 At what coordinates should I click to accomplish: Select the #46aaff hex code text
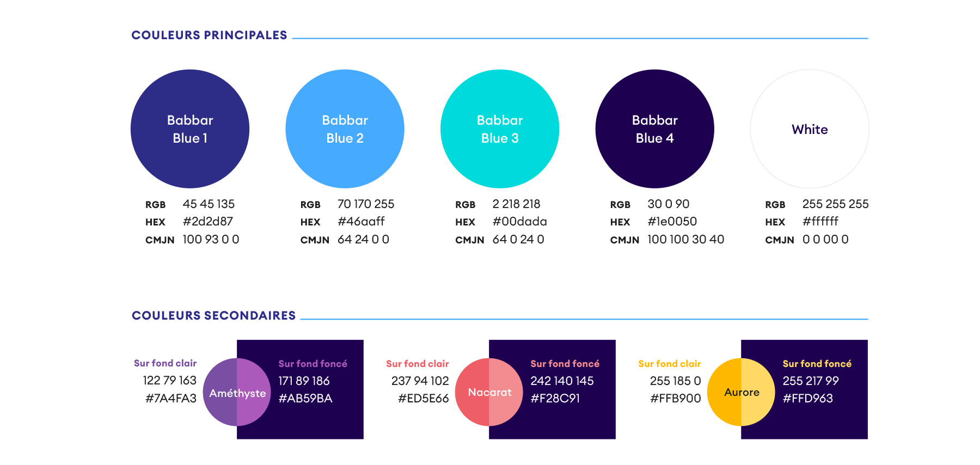pos(361,222)
